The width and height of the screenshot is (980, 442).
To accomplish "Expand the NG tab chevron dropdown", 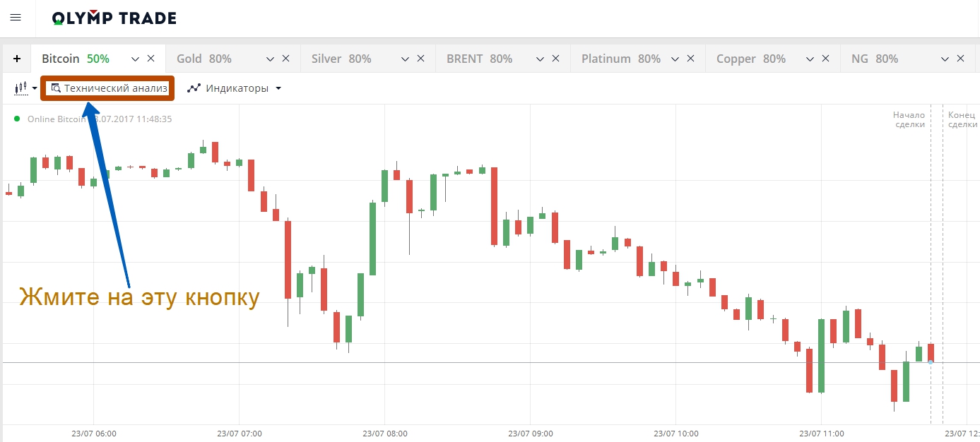I will pos(945,59).
